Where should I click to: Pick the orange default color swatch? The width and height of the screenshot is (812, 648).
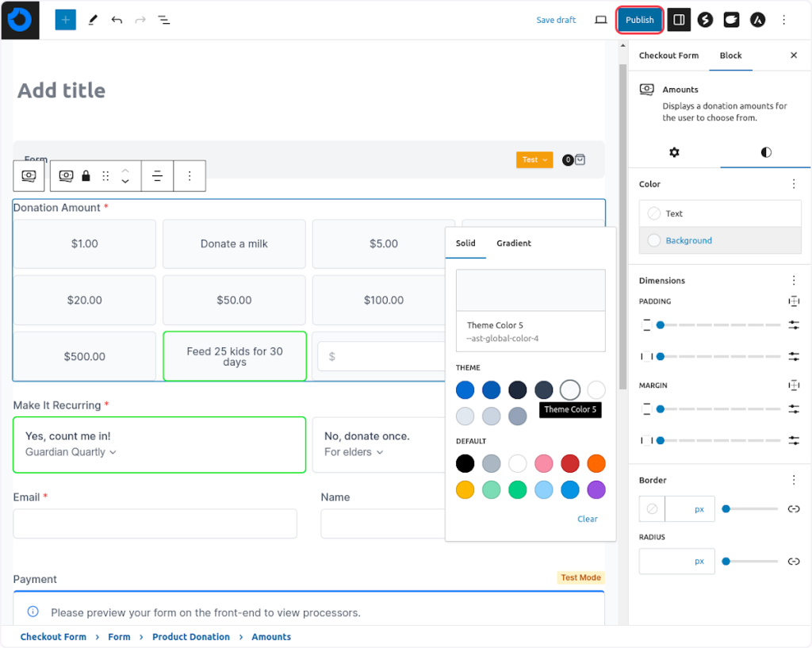596,463
